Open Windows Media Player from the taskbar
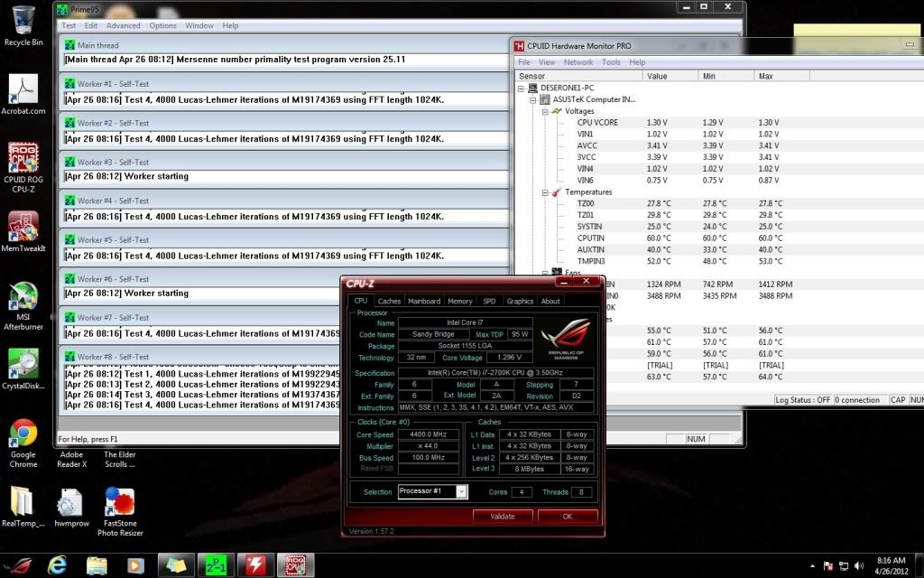This screenshot has height=578, width=924. (135, 565)
